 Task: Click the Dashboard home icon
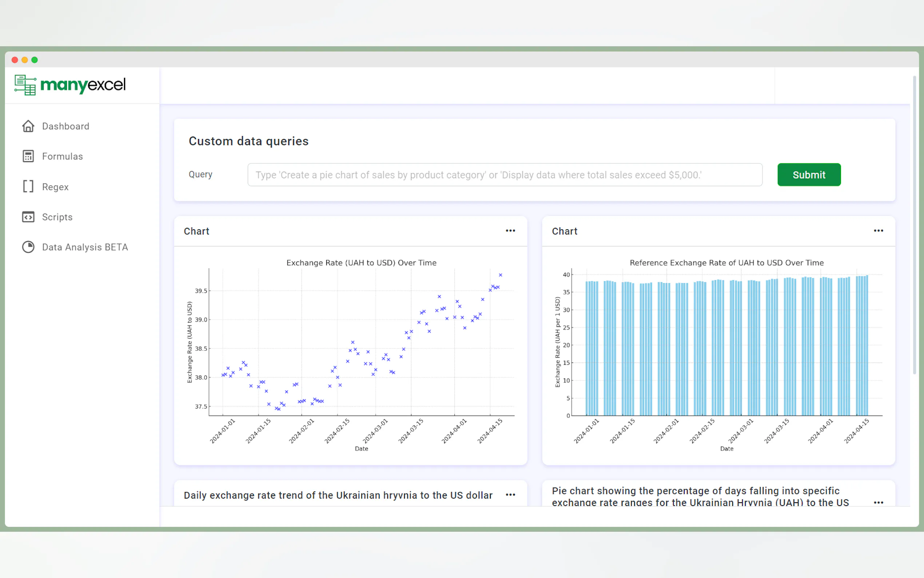point(28,126)
